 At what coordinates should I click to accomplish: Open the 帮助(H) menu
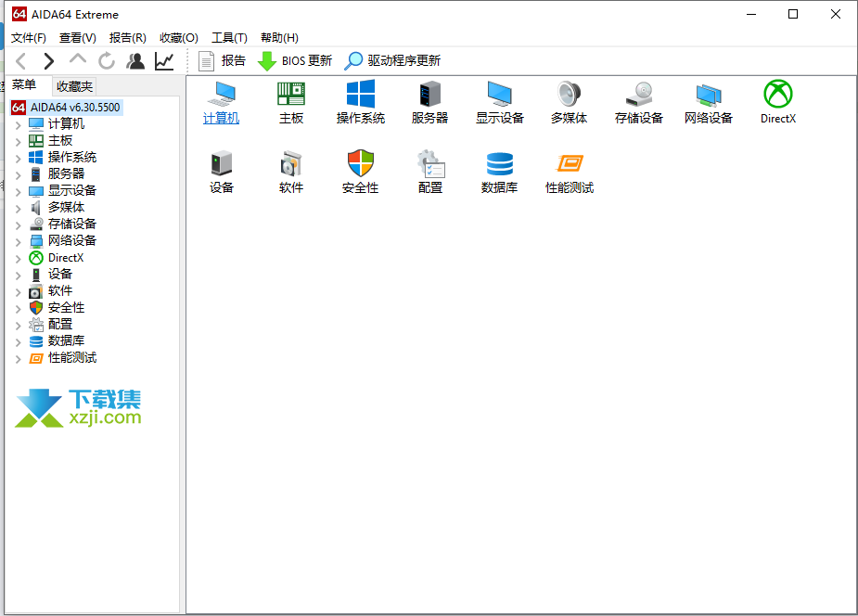(279, 38)
